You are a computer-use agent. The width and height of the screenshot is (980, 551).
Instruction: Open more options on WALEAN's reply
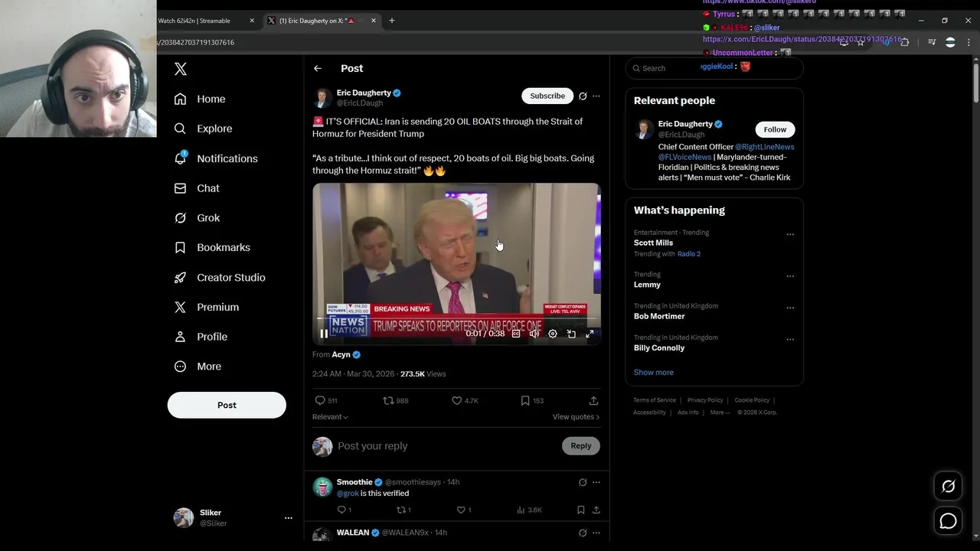click(x=596, y=533)
